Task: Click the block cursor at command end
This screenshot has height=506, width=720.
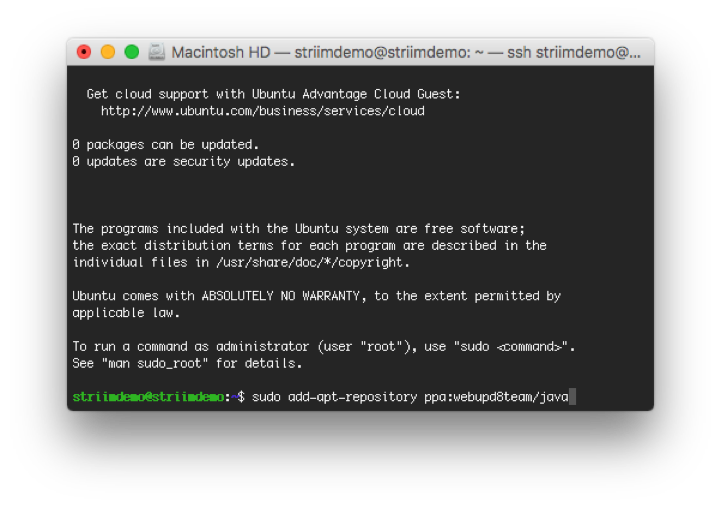Action: tap(572, 397)
